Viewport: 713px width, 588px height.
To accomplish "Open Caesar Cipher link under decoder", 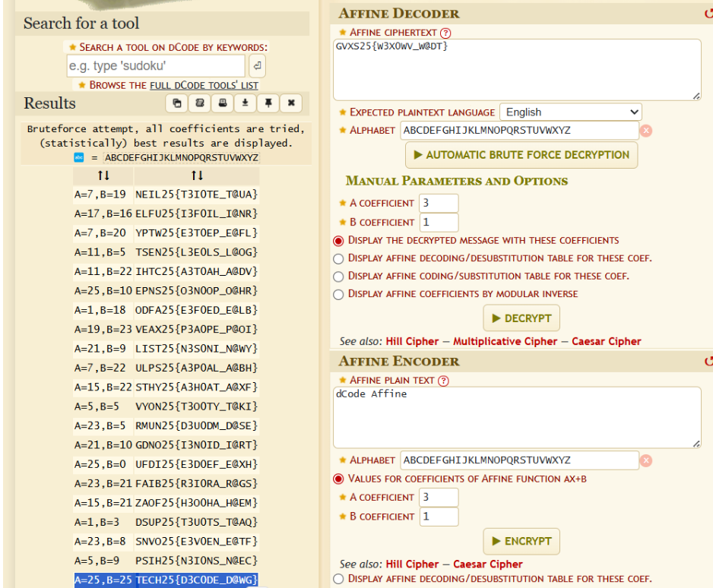I will click(606, 341).
